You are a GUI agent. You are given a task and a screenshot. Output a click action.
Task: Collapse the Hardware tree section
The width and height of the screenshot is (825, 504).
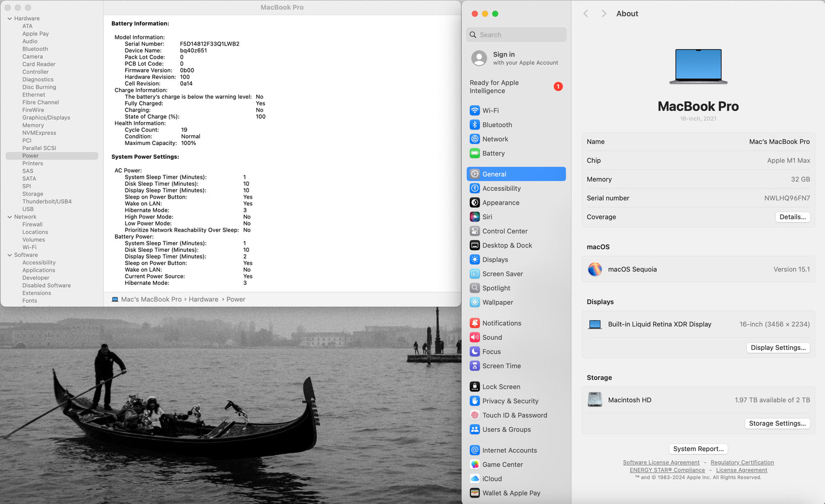click(x=10, y=19)
